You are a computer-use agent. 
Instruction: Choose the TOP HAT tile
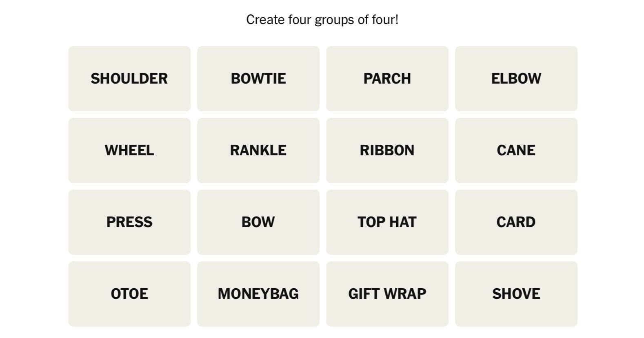pos(387,222)
